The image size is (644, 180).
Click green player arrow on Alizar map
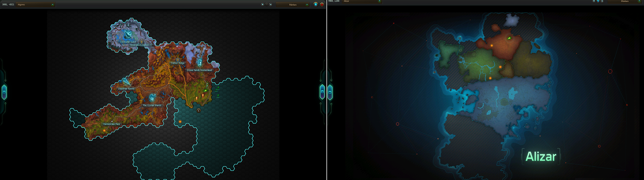pos(509,38)
